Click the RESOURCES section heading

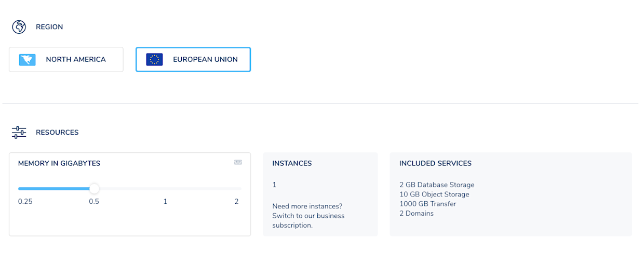[57, 133]
